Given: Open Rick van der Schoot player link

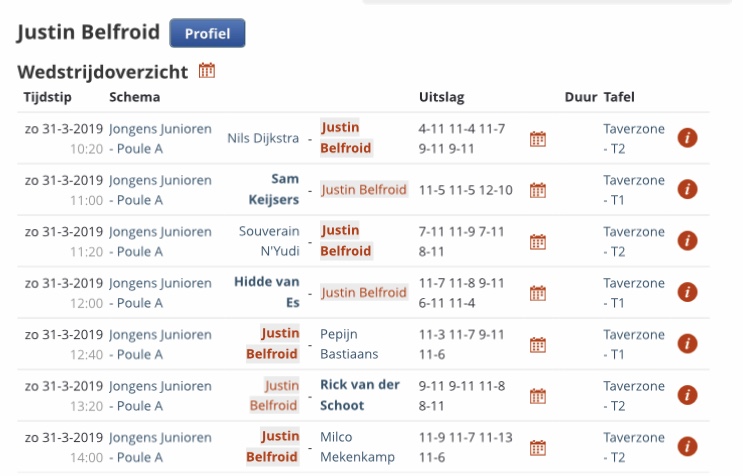Looking at the screenshot, I should tap(360, 395).
